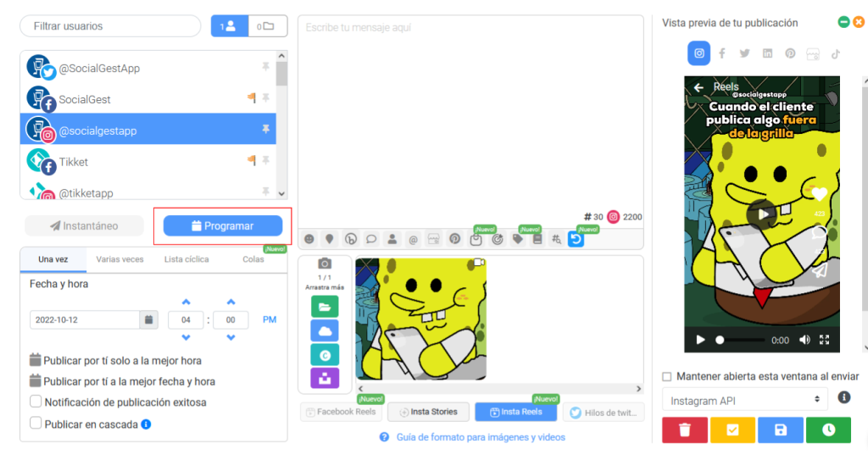The height and width of the screenshot is (455, 868).
Task: Show Instagram preview of the publication
Action: click(699, 53)
